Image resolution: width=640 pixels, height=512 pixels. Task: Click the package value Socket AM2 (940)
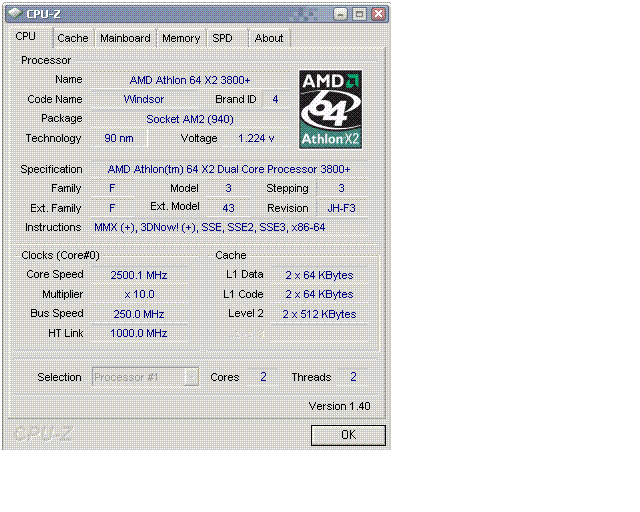click(190, 119)
